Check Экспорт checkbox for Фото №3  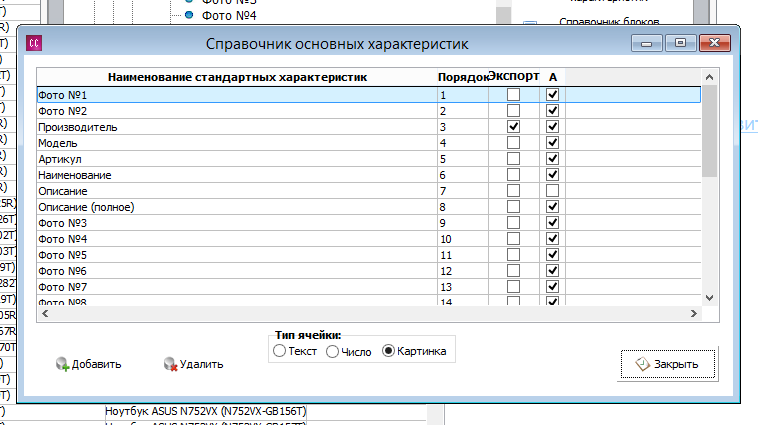click(x=513, y=222)
